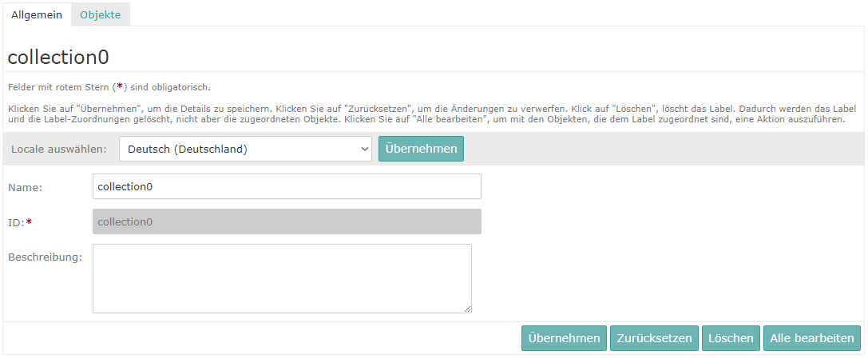The height and width of the screenshot is (359, 868).
Task: Click the "Name:" field label
Action: click(26, 187)
